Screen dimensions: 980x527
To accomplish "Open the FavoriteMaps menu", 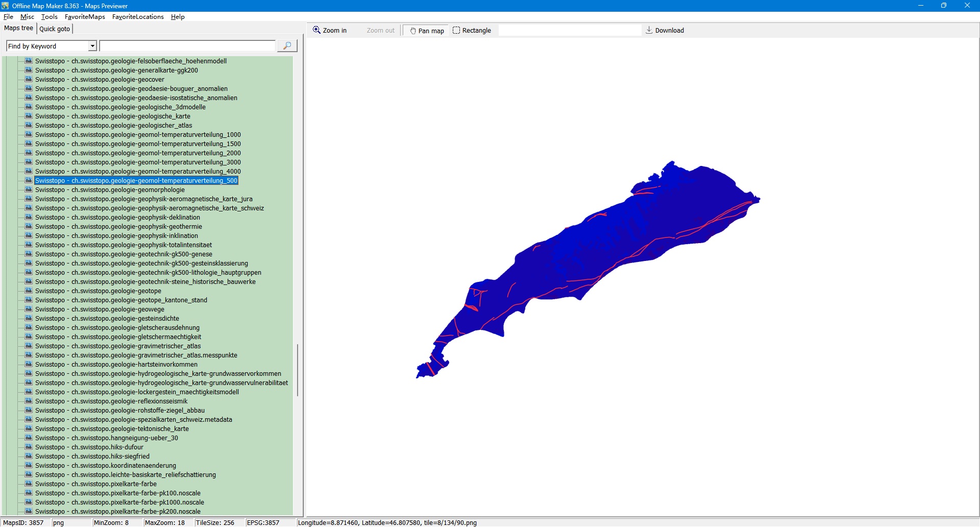I will pyautogui.click(x=85, y=17).
